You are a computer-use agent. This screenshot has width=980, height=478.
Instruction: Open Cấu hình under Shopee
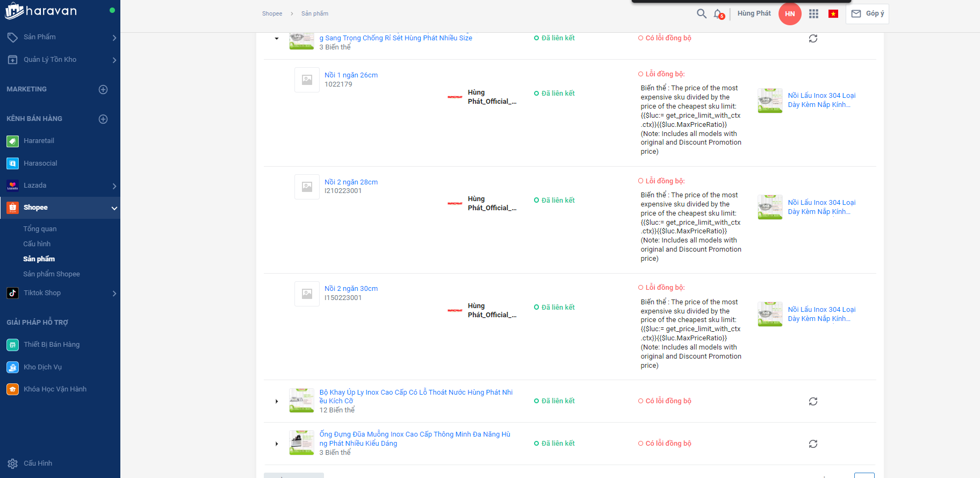coord(37,244)
